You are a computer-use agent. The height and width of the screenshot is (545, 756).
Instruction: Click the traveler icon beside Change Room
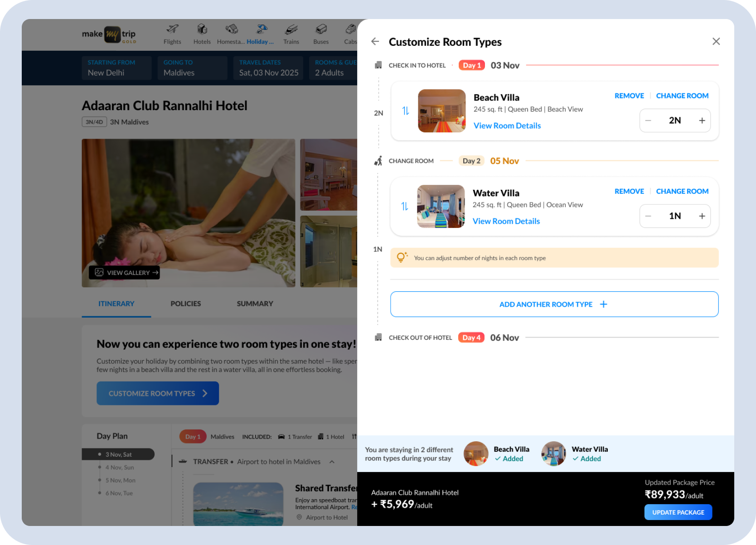coord(378,161)
